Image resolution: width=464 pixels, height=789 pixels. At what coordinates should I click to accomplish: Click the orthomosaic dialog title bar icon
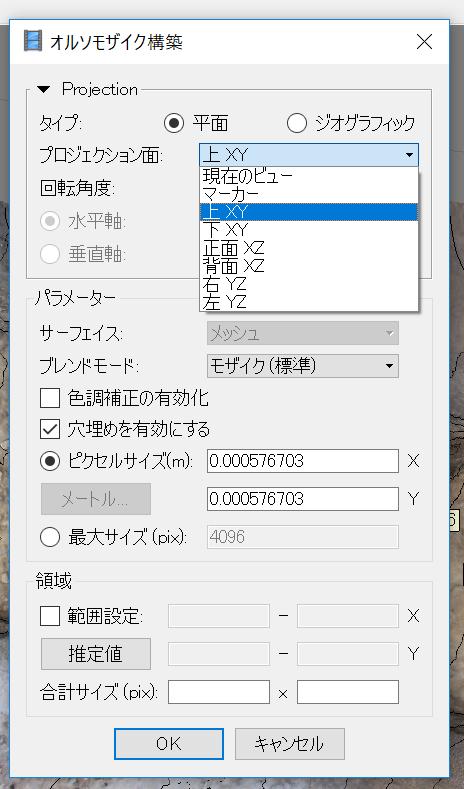click(x=33, y=41)
